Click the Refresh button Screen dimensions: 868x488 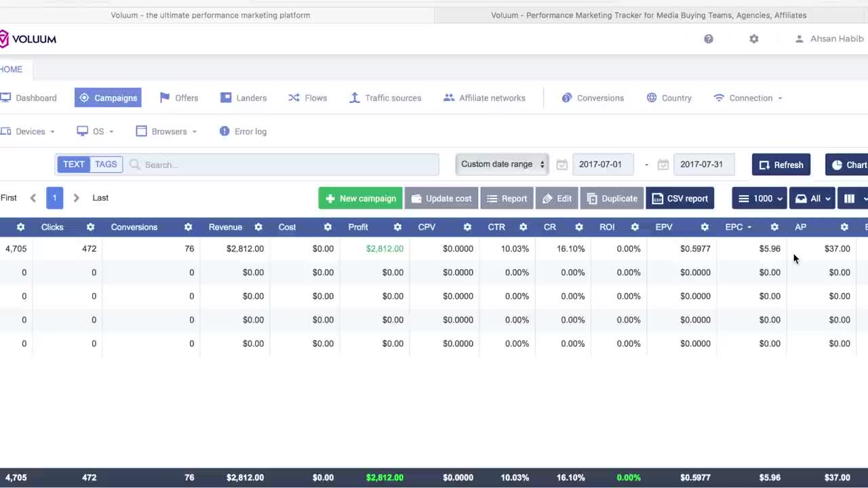pos(781,165)
